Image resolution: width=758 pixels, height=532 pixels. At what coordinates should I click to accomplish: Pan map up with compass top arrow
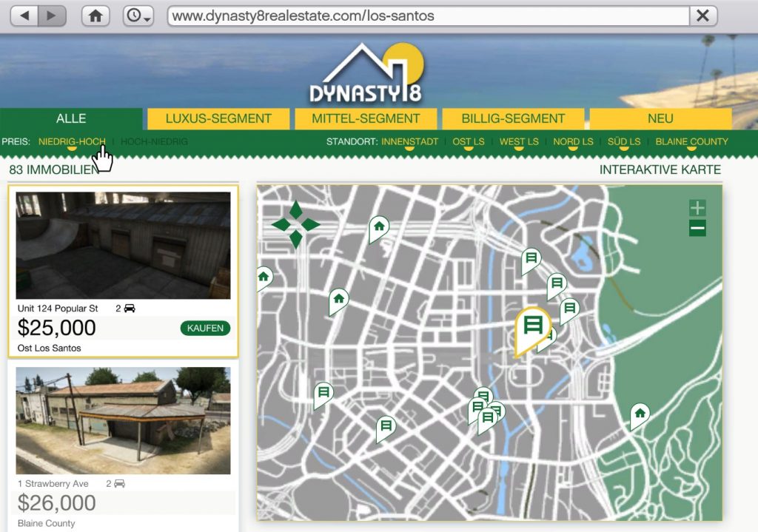[x=296, y=210]
